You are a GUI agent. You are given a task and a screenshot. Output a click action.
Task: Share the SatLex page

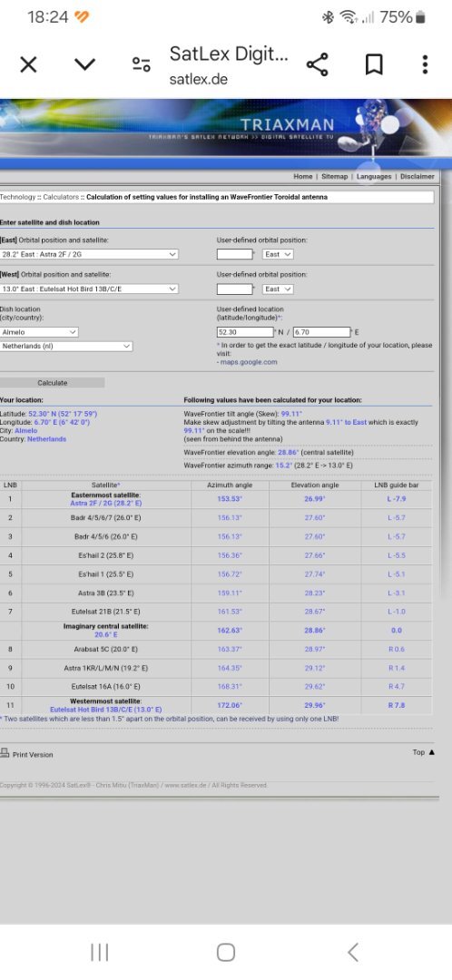click(317, 64)
